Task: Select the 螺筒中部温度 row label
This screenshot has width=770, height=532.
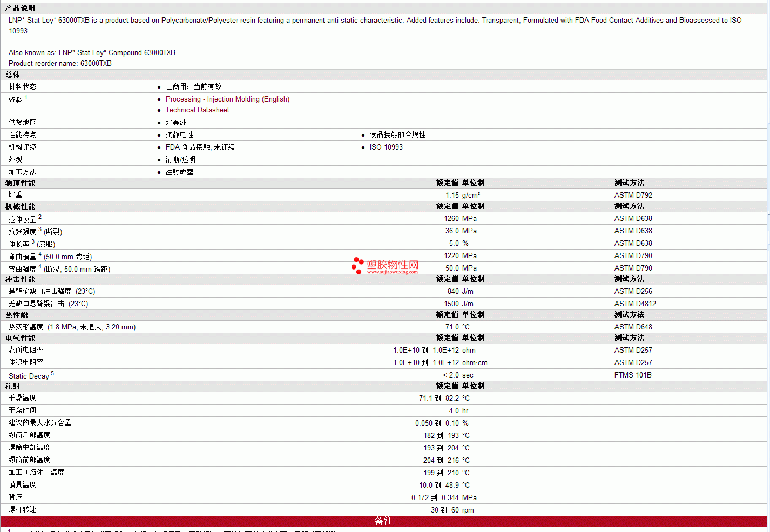Action: [30, 448]
